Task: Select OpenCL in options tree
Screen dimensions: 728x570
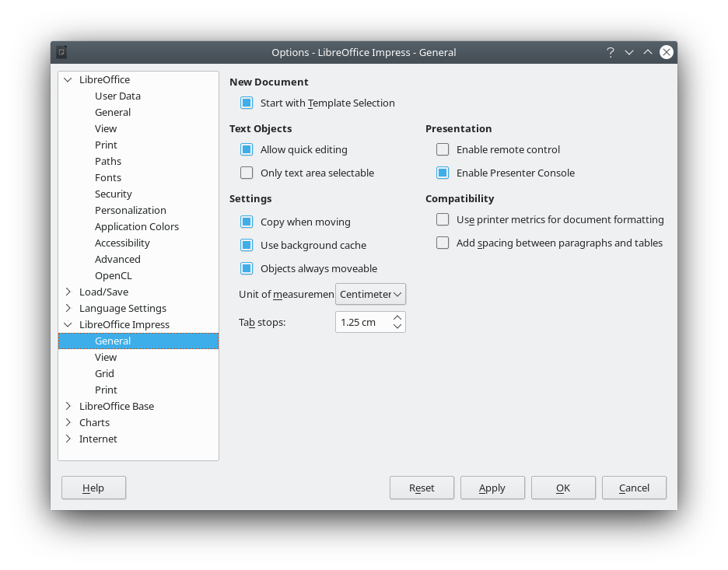Action: pos(114,276)
